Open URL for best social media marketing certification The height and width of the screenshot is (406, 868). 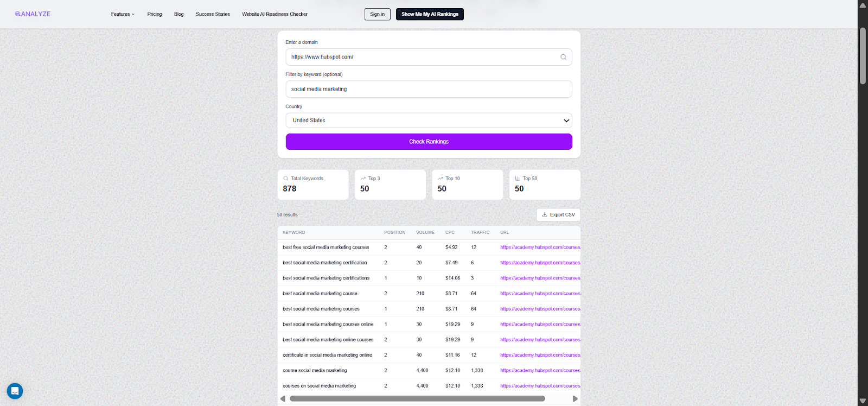click(540, 263)
